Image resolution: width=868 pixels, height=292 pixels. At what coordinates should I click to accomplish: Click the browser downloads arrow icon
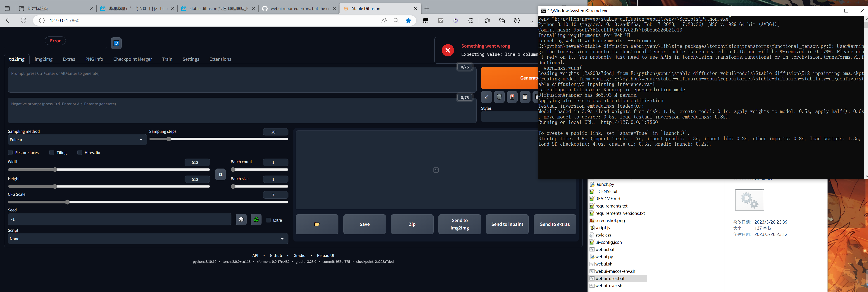(x=532, y=21)
